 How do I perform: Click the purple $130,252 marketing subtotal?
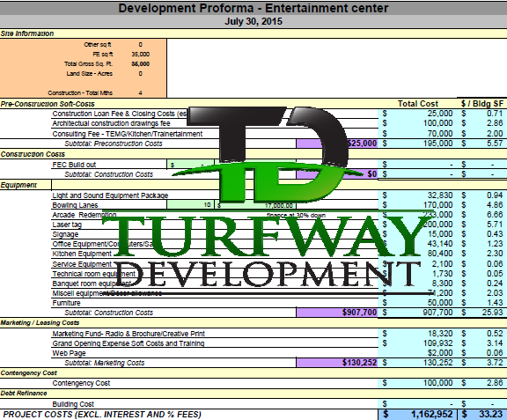tap(336, 363)
